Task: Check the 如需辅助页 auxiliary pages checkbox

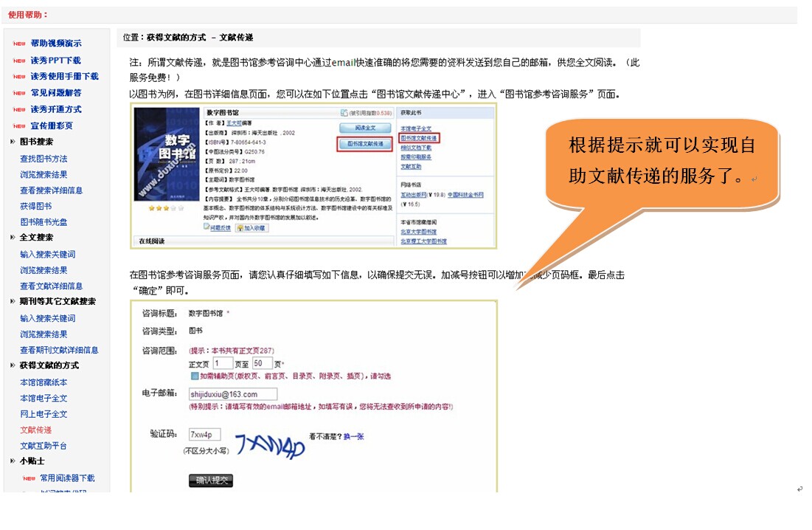Action: tap(195, 376)
